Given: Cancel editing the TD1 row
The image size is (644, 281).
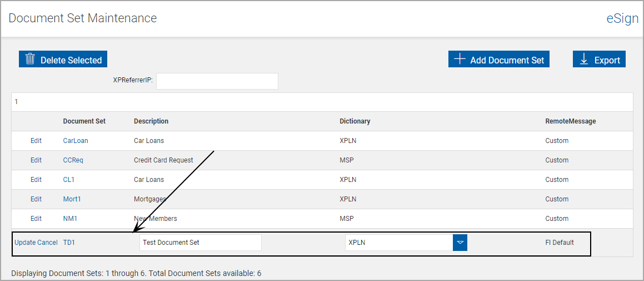Looking at the screenshot, I should point(47,243).
